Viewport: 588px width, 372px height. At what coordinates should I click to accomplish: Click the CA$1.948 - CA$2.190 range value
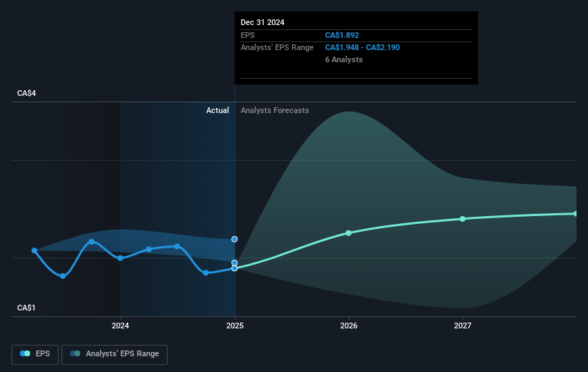362,48
